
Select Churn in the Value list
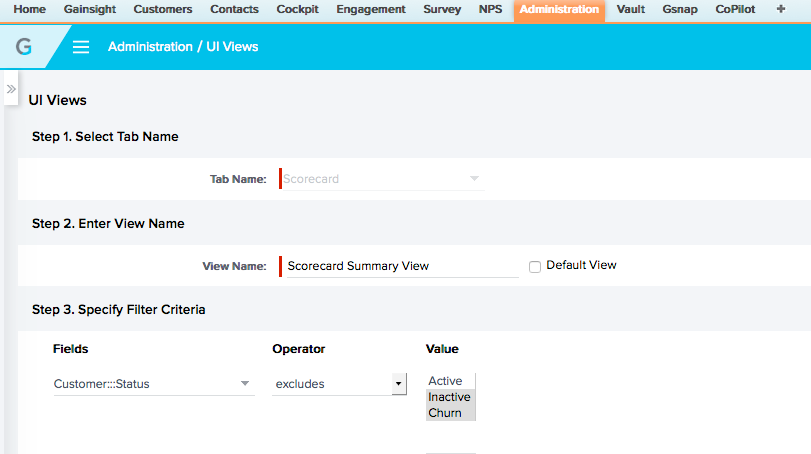(450, 413)
